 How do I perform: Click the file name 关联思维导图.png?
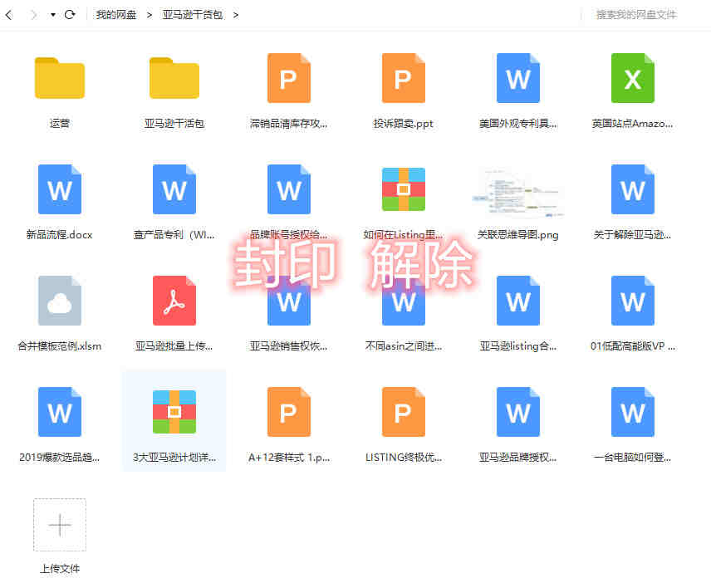click(x=518, y=235)
